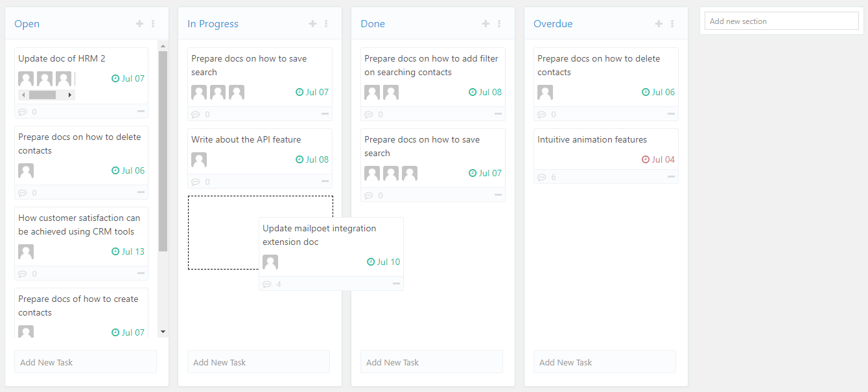Image resolution: width=868 pixels, height=392 pixels.
Task: Click right arrow of HRM 2 card's horizontal scrollbar
Action: pos(70,95)
